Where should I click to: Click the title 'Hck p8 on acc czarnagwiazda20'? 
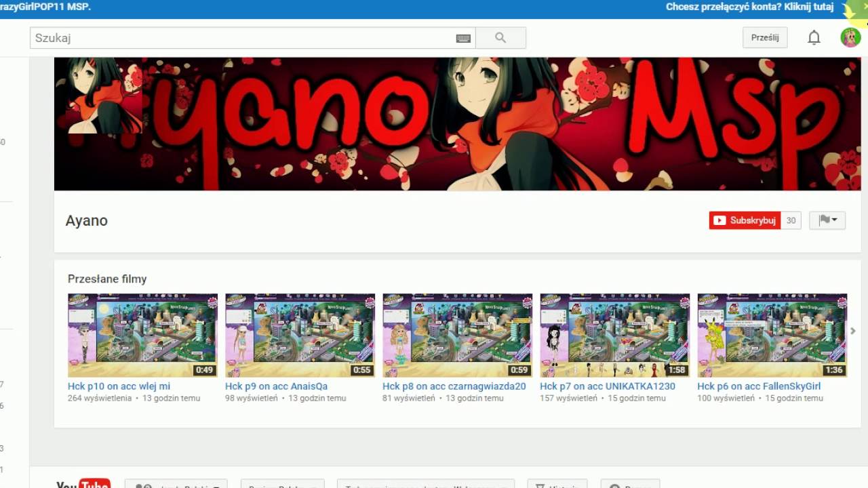pos(454,386)
